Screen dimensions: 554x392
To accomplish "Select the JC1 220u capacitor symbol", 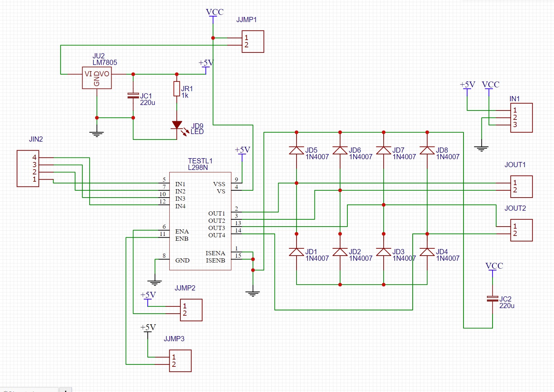I will (133, 96).
